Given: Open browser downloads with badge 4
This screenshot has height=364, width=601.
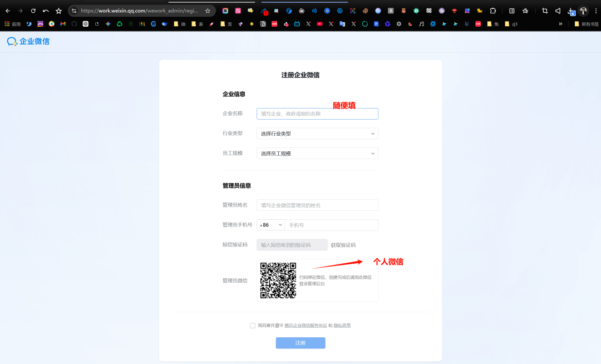Looking at the screenshot, I should pyautogui.click(x=571, y=11).
